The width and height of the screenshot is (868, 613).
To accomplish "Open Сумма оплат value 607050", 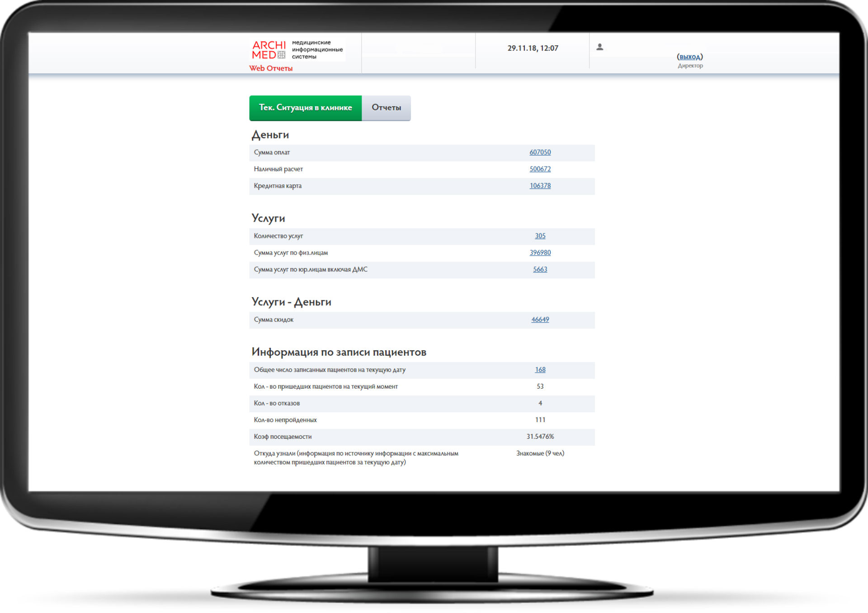I will 540,152.
